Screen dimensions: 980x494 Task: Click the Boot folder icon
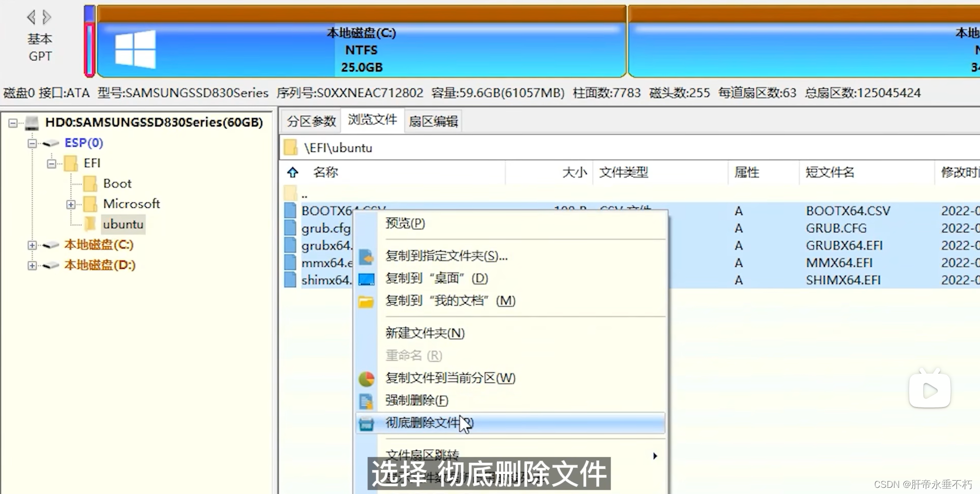pos(90,183)
